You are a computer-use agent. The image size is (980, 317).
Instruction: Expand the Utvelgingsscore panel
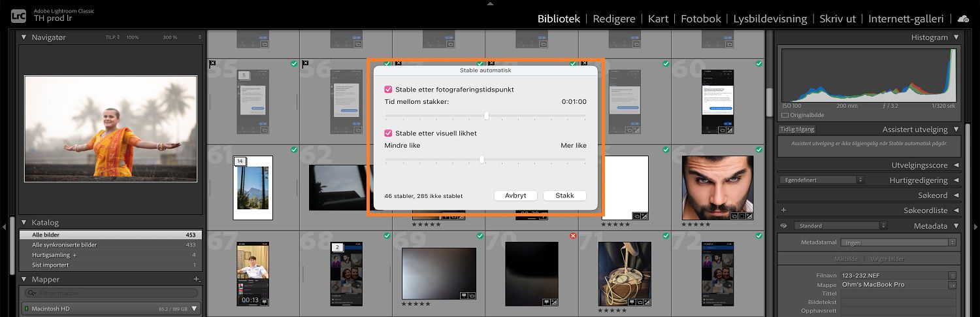(956, 165)
